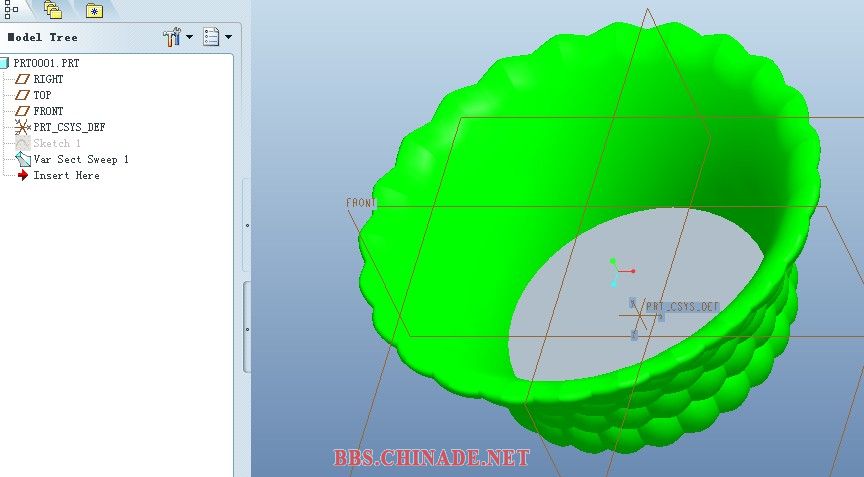Viewport: 864px width, 477px height.
Task: Expand the Settings dropdown arrow in Model Tree
Action: [x=189, y=37]
